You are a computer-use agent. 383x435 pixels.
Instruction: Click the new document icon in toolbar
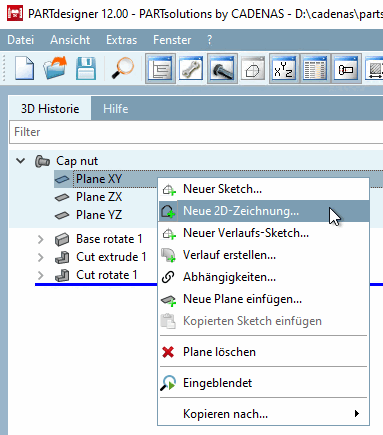(24, 69)
